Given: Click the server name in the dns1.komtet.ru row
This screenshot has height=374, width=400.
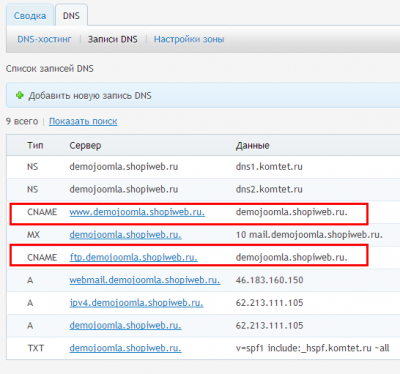Looking at the screenshot, I should click(124, 167).
